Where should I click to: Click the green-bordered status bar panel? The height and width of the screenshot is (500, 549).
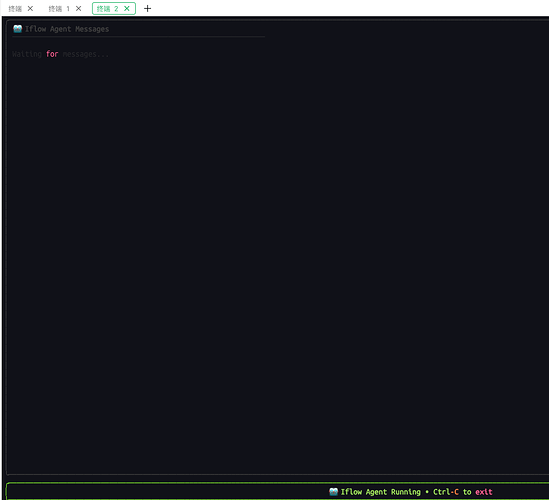[277, 491]
